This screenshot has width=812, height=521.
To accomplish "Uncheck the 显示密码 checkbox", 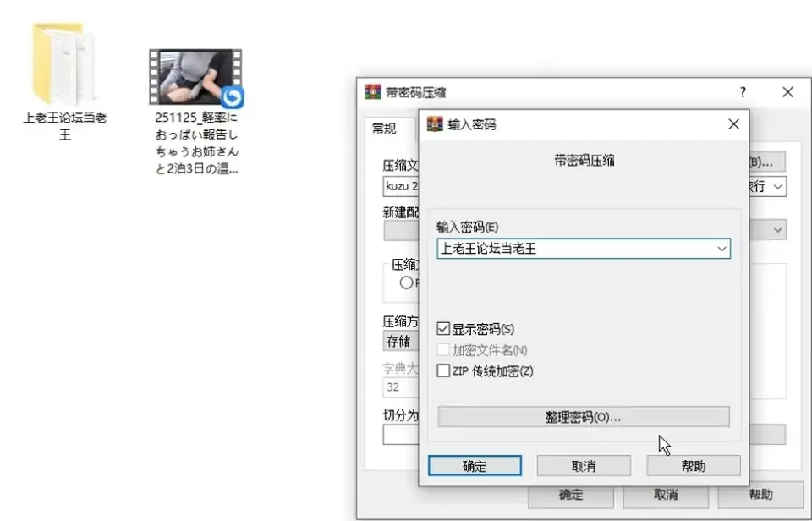I will (443, 329).
